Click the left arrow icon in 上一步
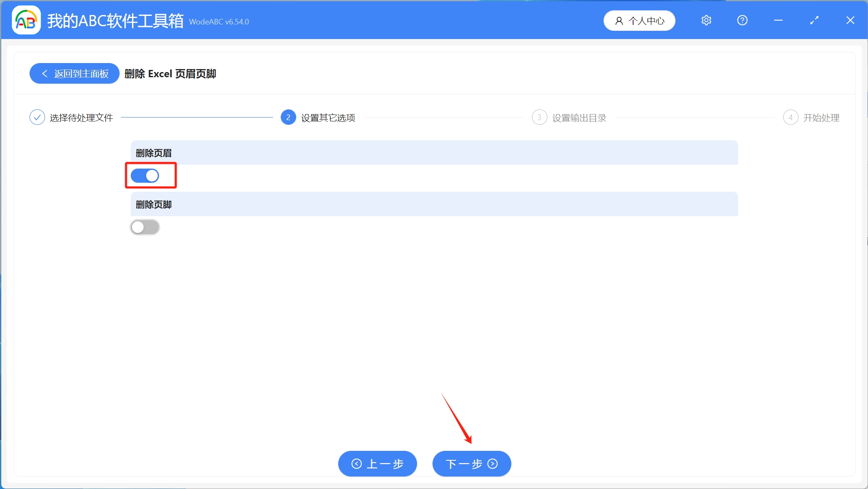 click(x=356, y=464)
